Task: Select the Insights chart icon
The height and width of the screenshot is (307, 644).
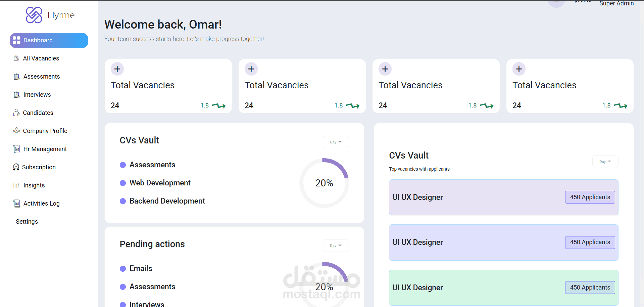Action: point(16,185)
